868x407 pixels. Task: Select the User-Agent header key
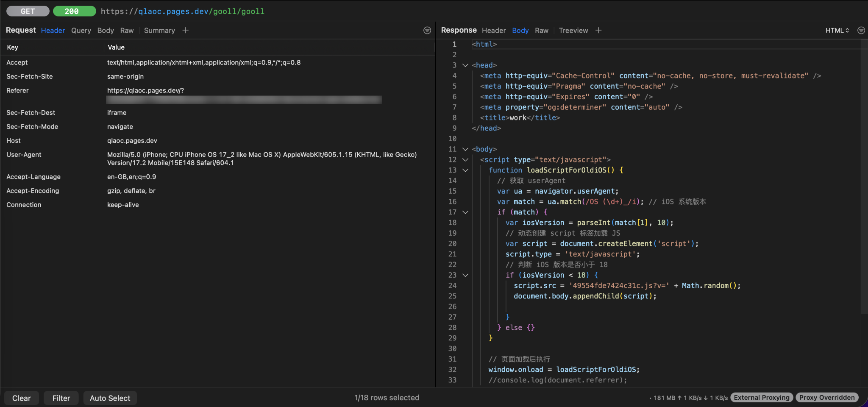[x=24, y=154]
